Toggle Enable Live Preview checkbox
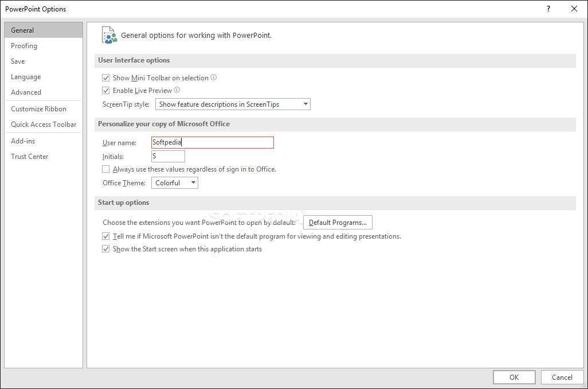Viewport: 588px width, 389px height. click(x=106, y=91)
